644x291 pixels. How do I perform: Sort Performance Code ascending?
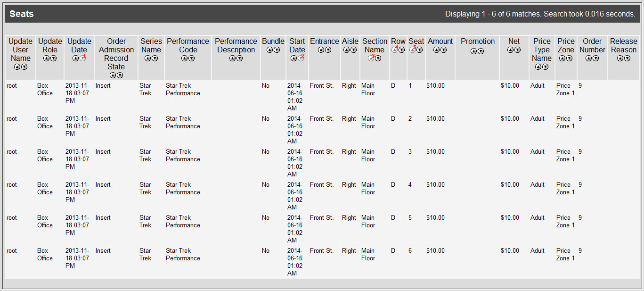point(185,58)
